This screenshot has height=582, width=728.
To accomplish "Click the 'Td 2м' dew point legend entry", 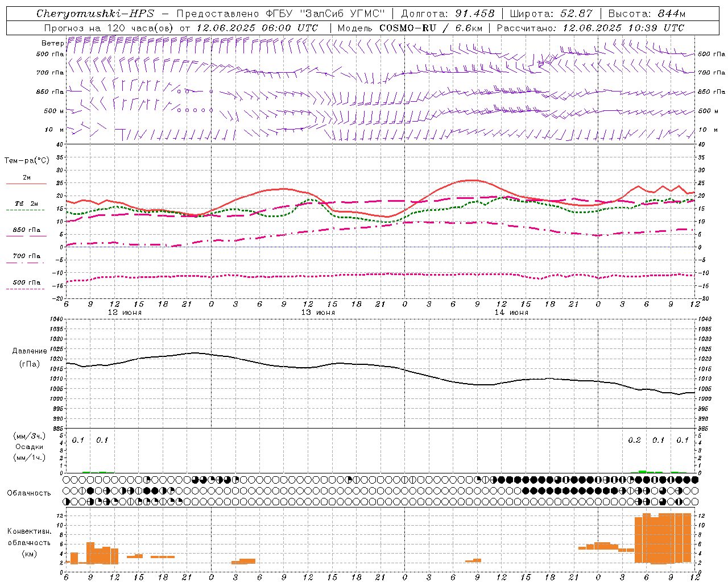I will click(x=27, y=203).
